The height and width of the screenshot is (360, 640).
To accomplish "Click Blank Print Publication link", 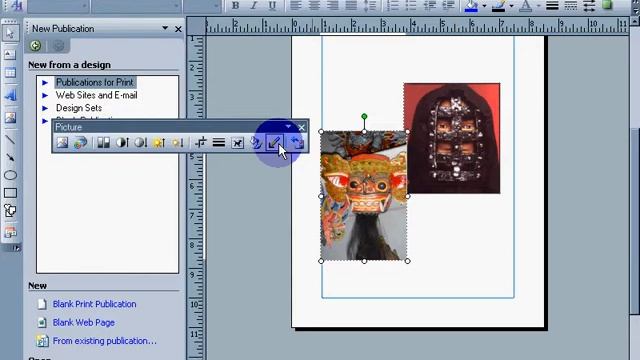I will 94,304.
